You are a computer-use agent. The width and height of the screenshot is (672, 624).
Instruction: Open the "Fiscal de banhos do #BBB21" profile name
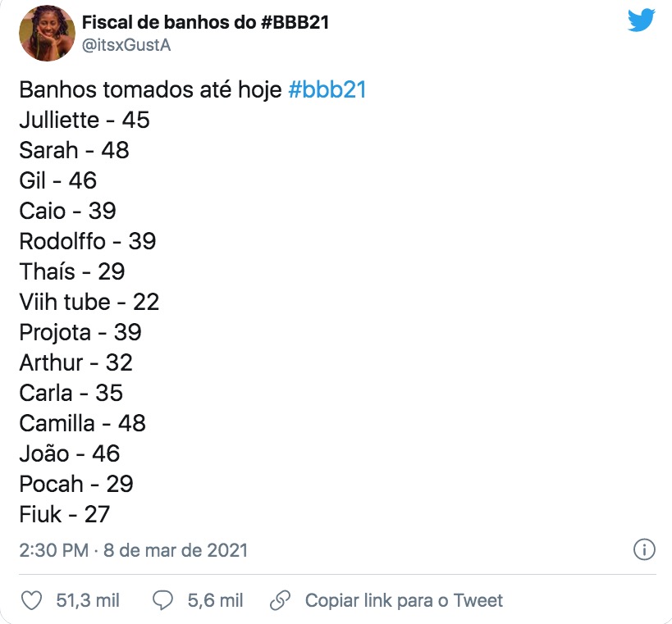(206, 22)
